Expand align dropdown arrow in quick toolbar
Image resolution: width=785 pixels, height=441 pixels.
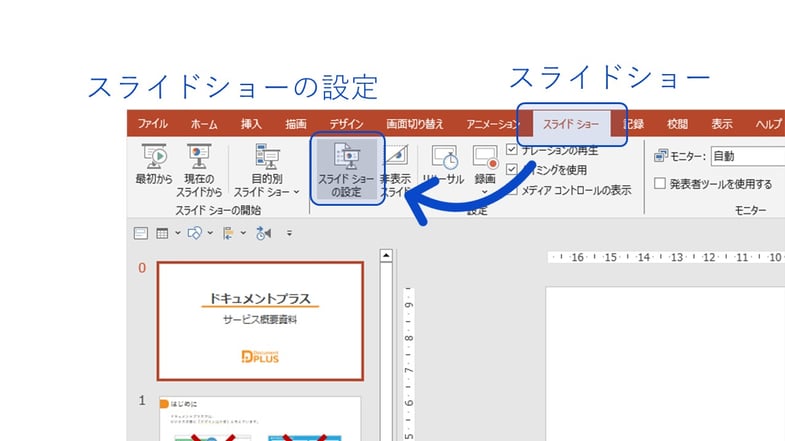[243, 233]
